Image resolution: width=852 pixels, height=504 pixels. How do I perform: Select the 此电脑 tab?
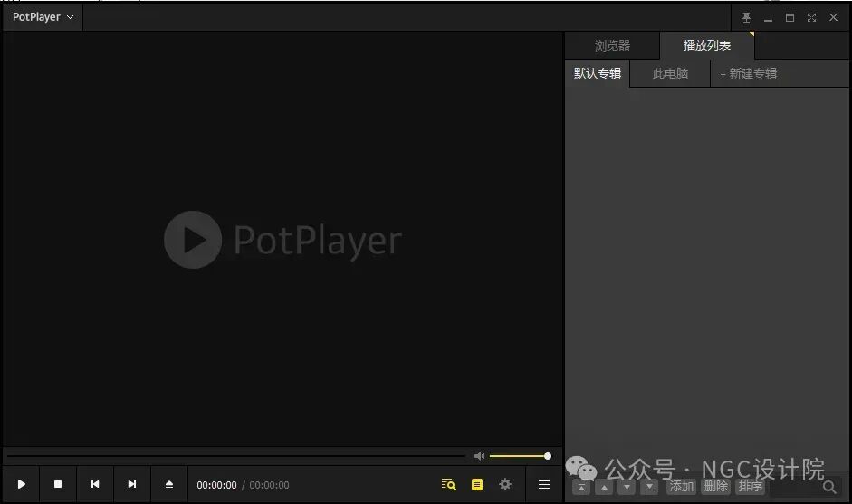(x=670, y=73)
